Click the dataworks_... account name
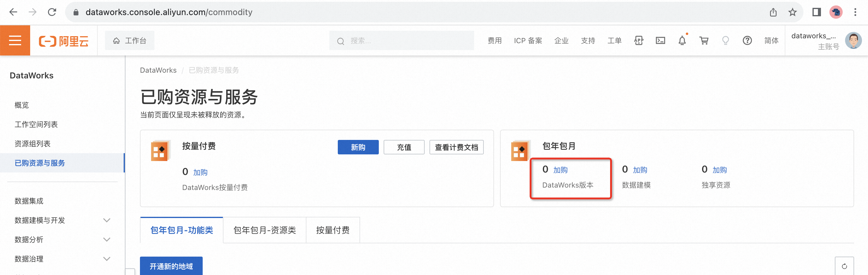868x275 pixels. [x=813, y=36]
